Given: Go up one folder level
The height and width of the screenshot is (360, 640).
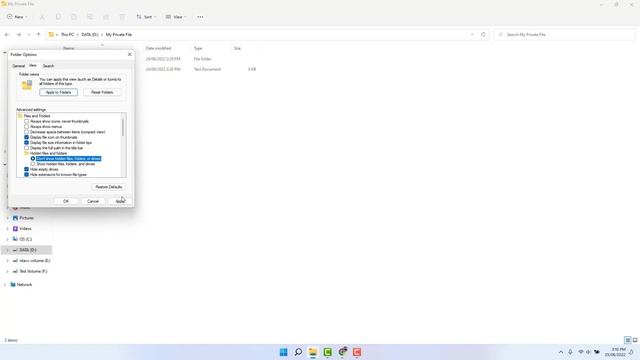Looking at the screenshot, I should [x=38, y=35].
